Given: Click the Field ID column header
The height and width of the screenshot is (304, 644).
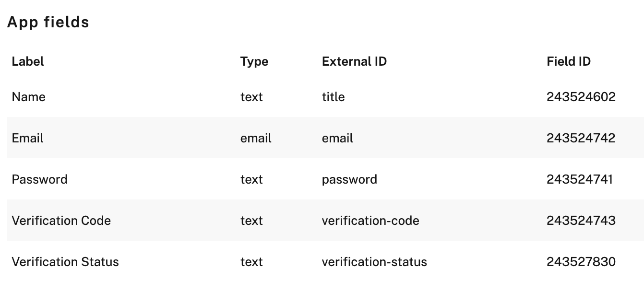Looking at the screenshot, I should tap(569, 61).
